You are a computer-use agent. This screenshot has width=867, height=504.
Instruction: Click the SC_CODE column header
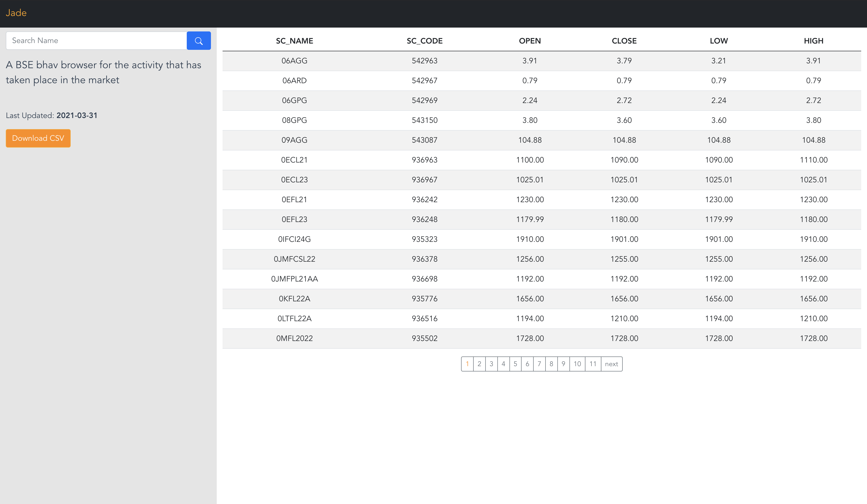(x=425, y=41)
